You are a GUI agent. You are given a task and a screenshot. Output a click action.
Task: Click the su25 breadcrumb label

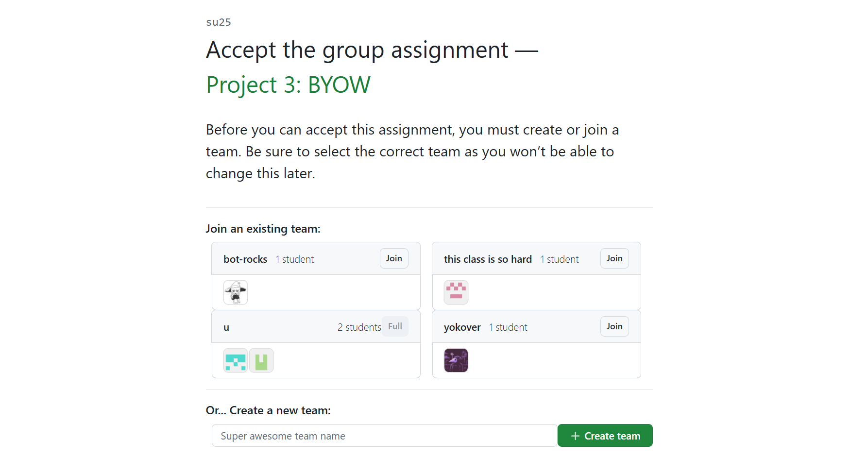[x=219, y=22]
